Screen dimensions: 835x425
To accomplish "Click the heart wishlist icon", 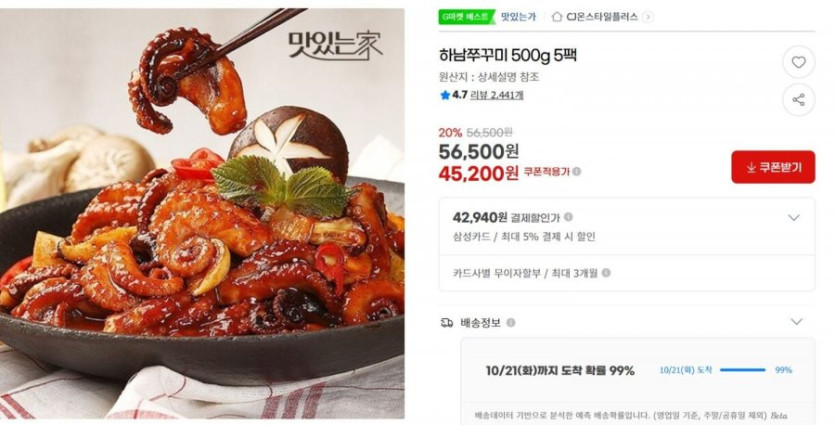I will point(798,62).
